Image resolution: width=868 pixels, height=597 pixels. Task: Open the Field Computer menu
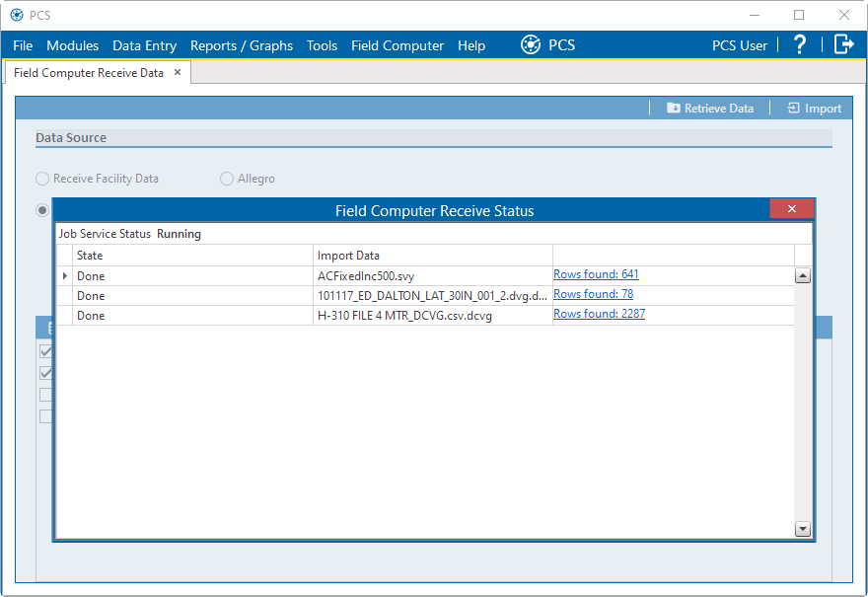397,45
